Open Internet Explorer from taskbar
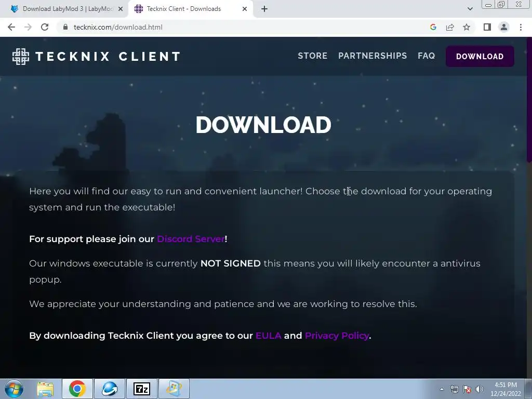Image resolution: width=532 pixels, height=399 pixels. (x=110, y=389)
